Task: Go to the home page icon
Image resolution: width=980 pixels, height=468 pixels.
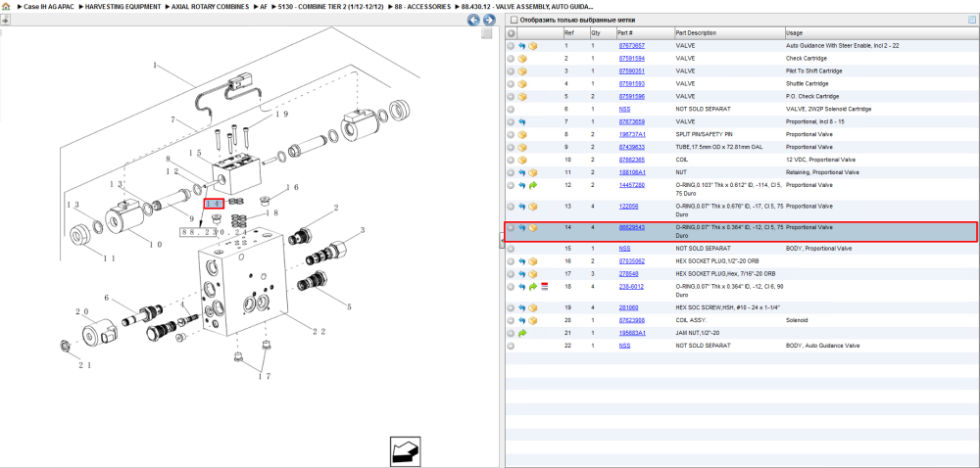Action: 6,6
